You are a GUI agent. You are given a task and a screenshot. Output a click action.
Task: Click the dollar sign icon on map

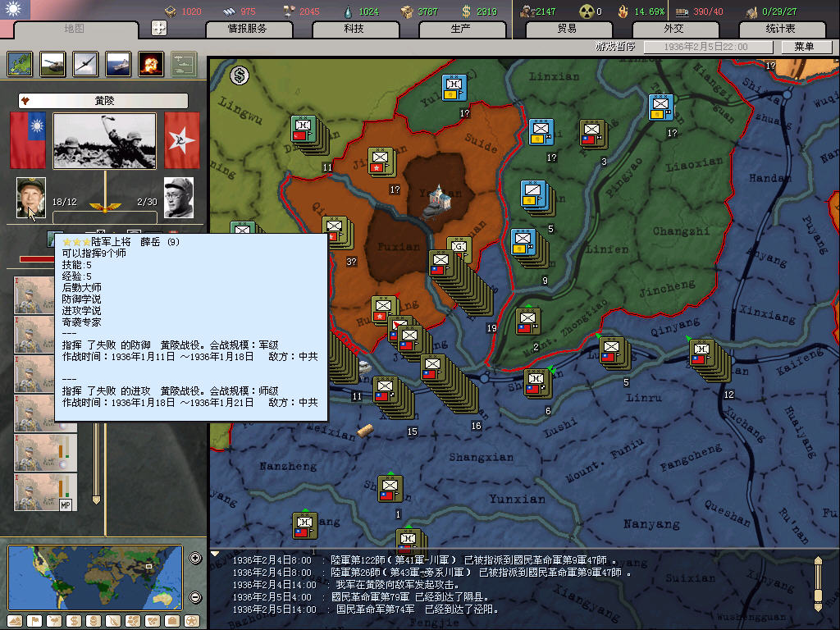[239, 76]
